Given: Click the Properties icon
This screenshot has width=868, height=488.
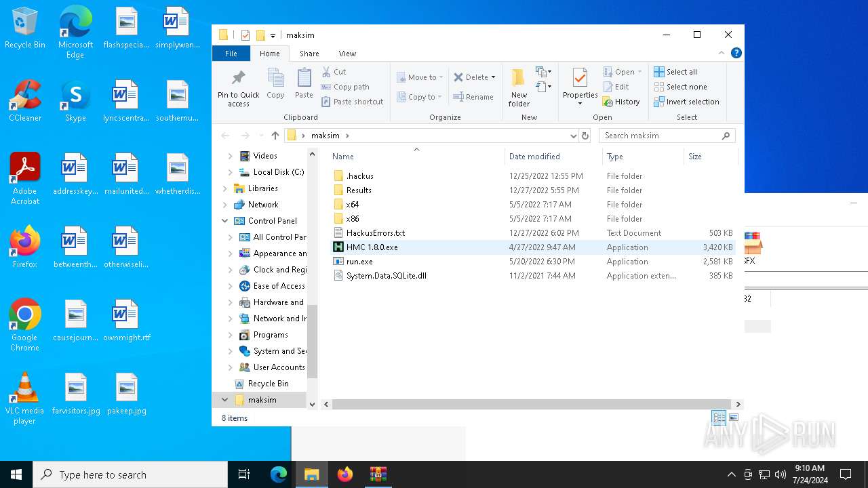Looking at the screenshot, I should click(x=580, y=79).
